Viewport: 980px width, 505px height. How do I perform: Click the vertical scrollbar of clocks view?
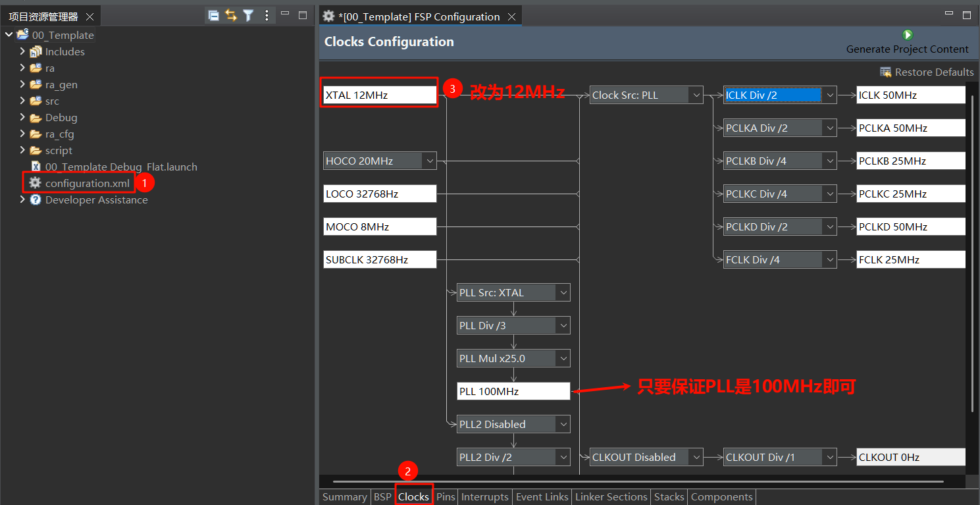click(x=972, y=253)
